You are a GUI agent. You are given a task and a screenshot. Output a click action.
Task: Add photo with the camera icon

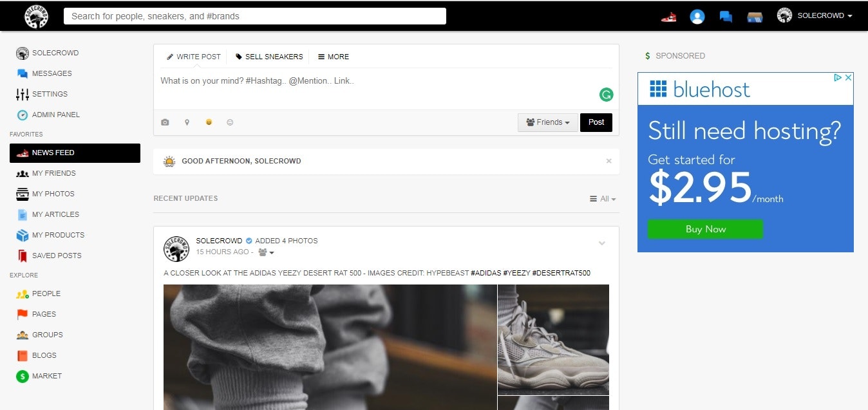click(165, 122)
